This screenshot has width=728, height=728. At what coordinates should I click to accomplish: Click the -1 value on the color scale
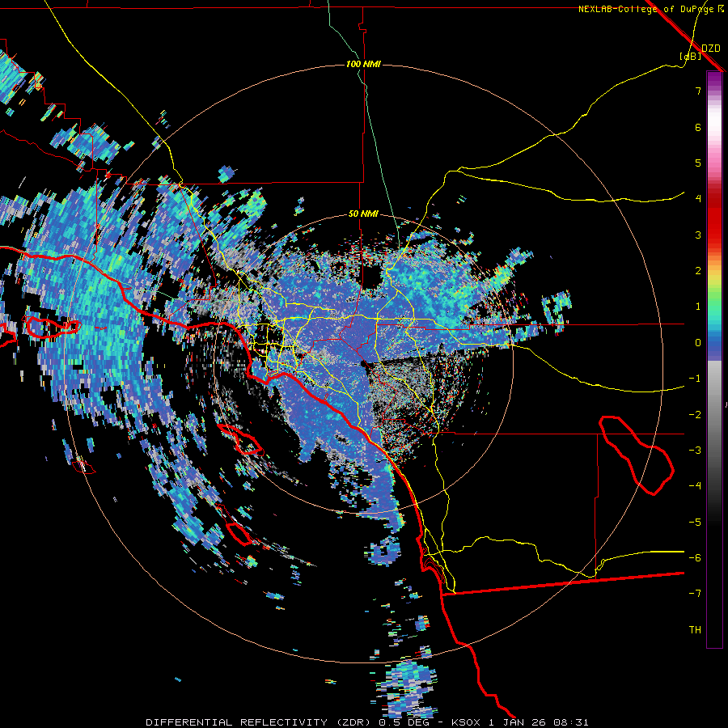click(695, 379)
